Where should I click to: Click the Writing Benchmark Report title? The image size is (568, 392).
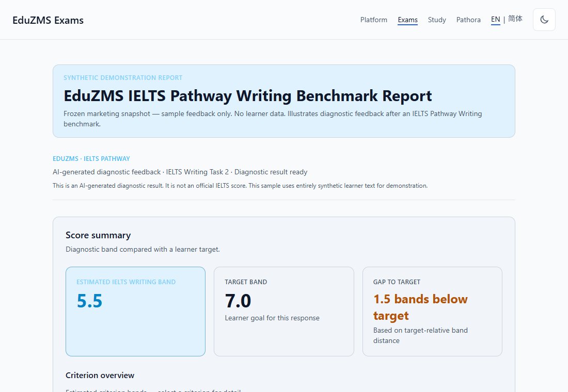click(248, 96)
